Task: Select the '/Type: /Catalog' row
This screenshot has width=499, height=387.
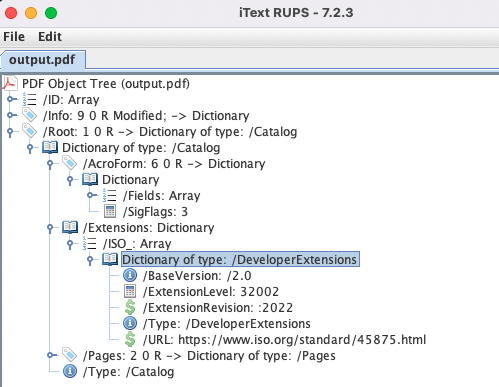Action: [x=128, y=372]
